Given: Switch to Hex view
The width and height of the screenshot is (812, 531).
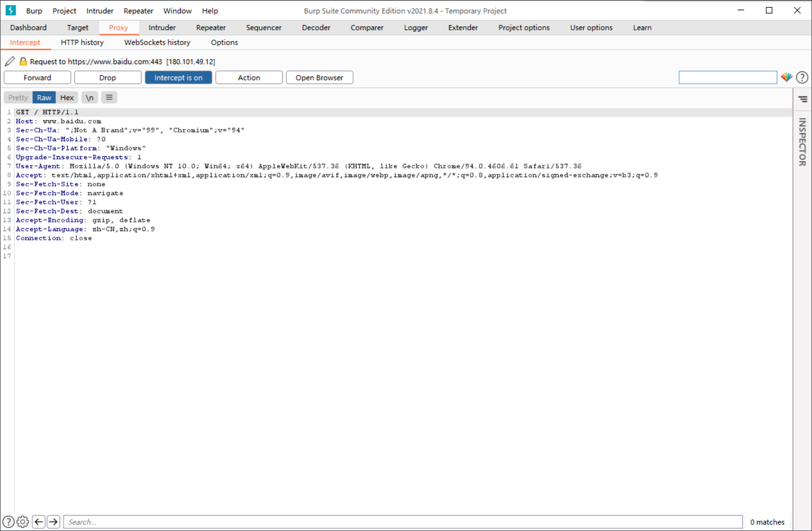Looking at the screenshot, I should [x=67, y=97].
